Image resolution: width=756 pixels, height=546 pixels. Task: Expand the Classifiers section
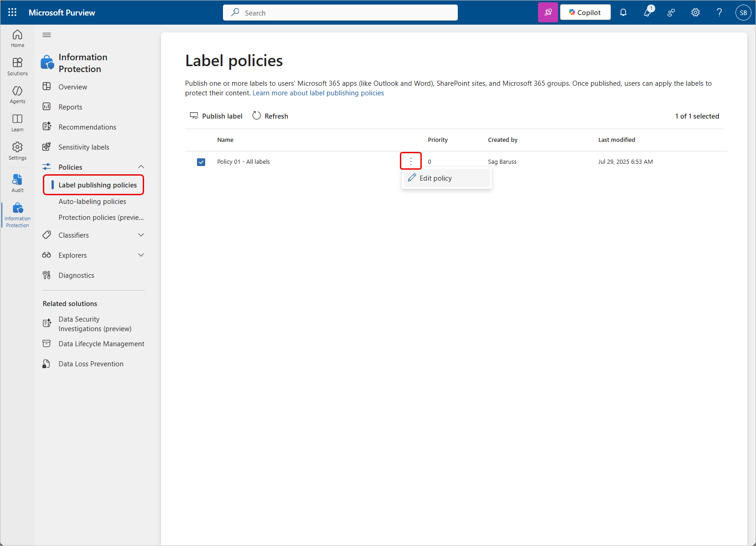141,234
